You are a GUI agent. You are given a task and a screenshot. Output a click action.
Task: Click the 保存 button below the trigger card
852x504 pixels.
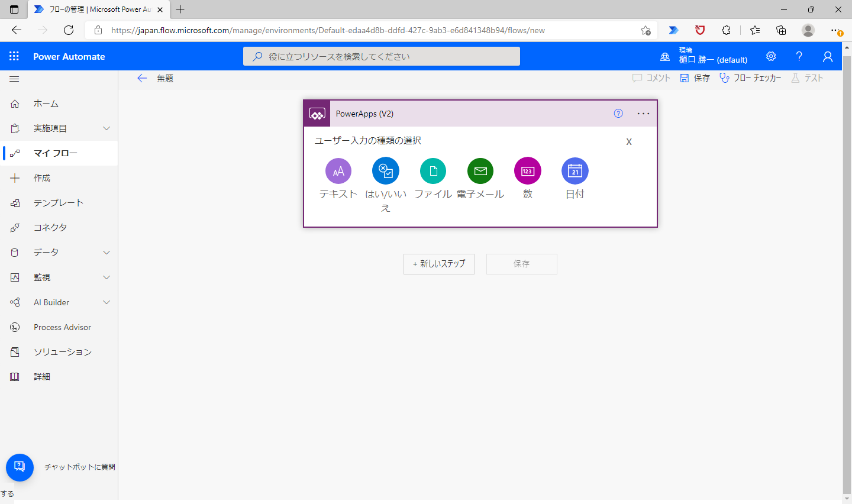pyautogui.click(x=522, y=264)
